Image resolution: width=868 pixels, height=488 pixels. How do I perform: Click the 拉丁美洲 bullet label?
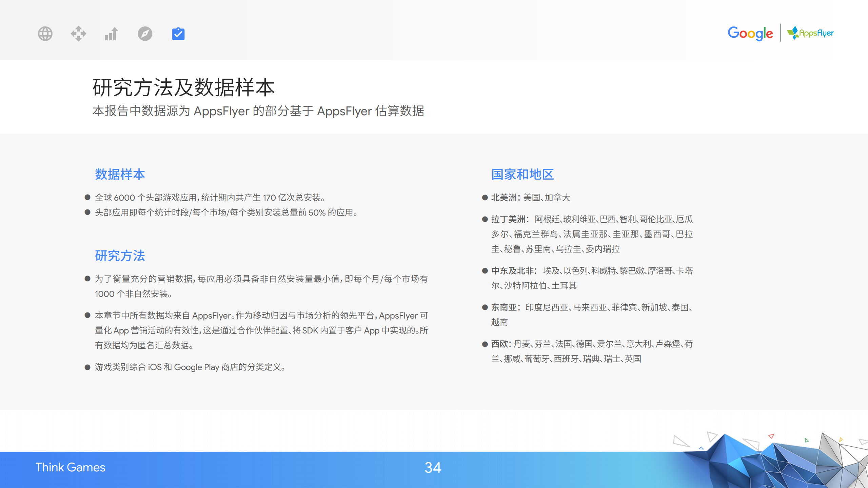tap(509, 219)
